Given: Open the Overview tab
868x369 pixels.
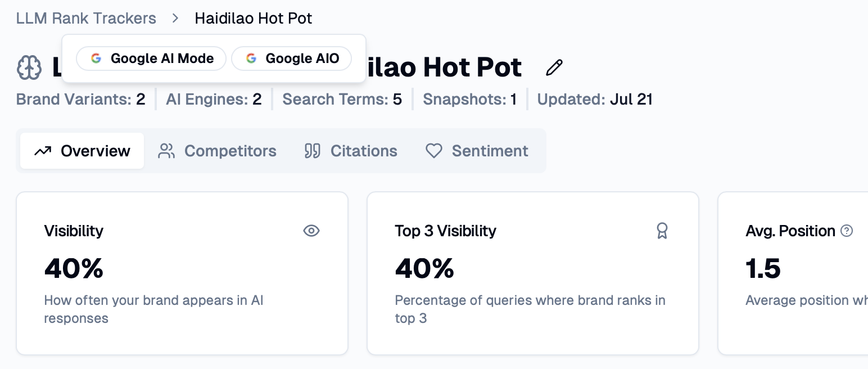Looking at the screenshot, I should click(x=82, y=151).
